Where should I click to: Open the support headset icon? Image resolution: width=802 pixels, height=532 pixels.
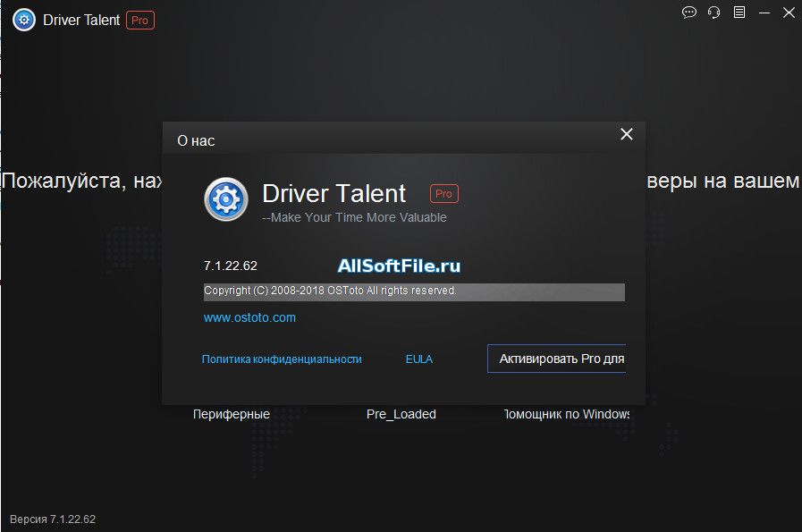point(714,13)
